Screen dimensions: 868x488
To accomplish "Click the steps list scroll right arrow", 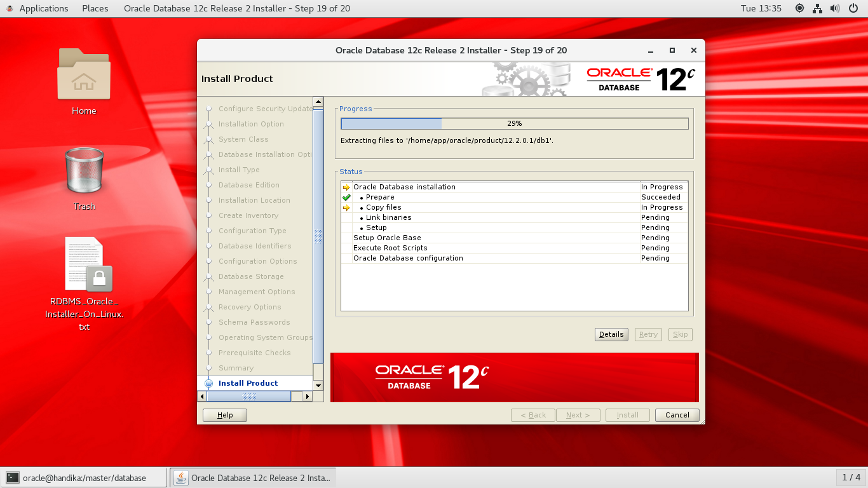I will 308,396.
